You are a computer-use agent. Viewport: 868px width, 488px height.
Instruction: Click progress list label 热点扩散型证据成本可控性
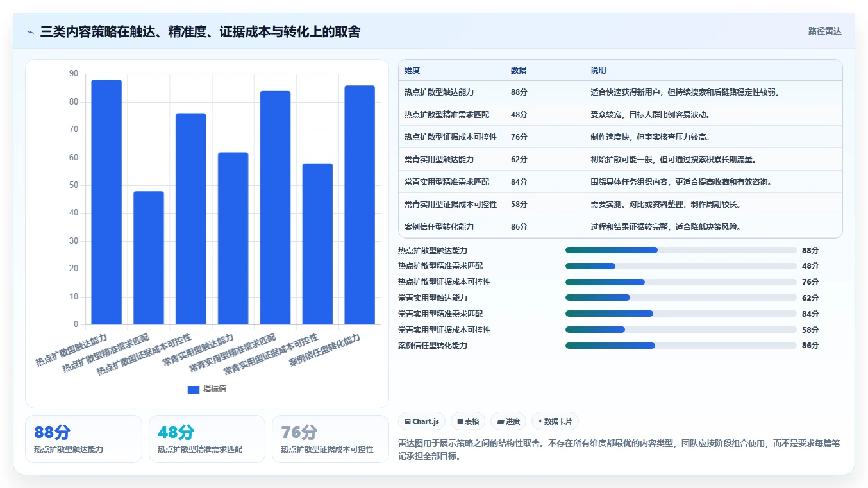[x=444, y=282]
